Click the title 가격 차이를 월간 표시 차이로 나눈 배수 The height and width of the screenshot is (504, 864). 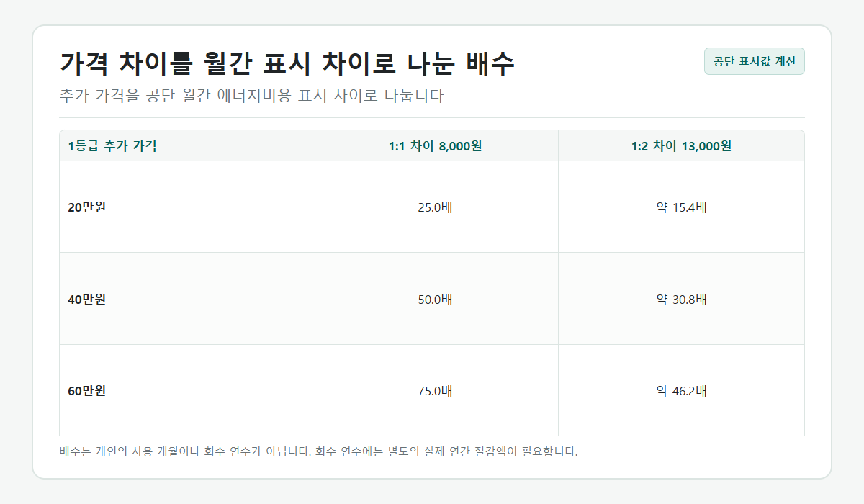point(287,63)
